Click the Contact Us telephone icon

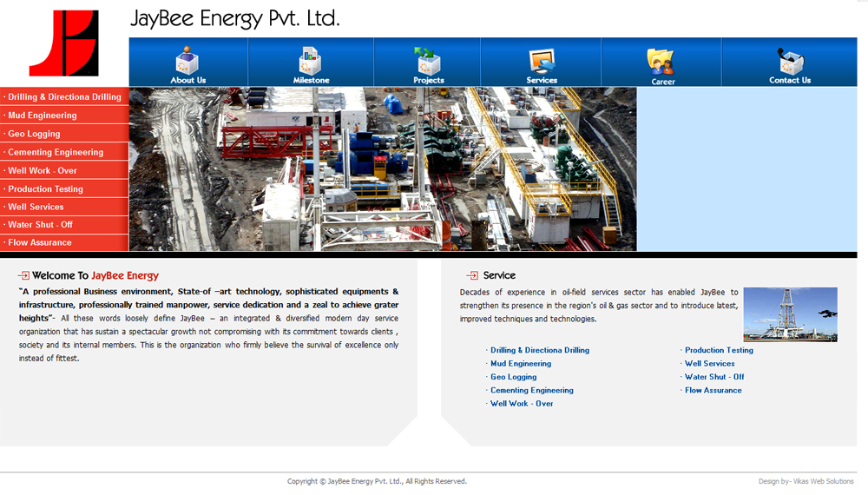[x=790, y=61]
